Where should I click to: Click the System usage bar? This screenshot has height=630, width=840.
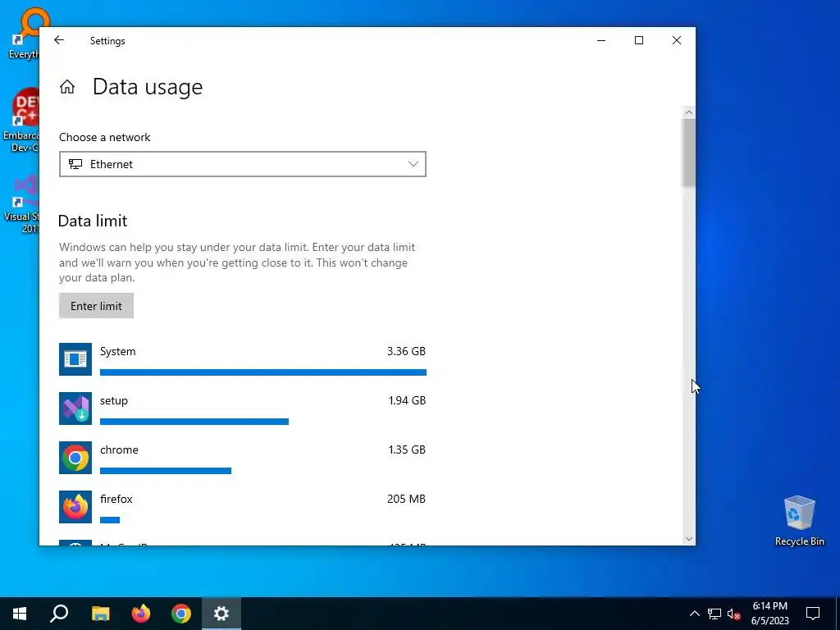pos(263,372)
